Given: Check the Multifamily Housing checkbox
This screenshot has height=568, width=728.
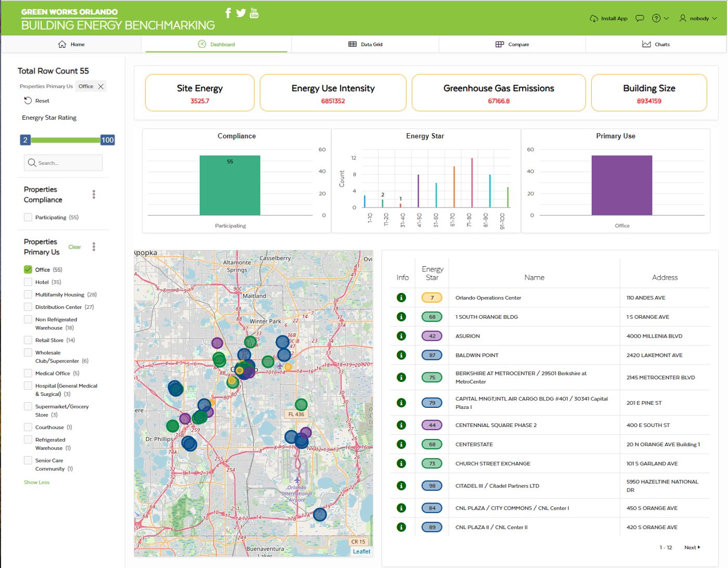Looking at the screenshot, I should (x=28, y=294).
